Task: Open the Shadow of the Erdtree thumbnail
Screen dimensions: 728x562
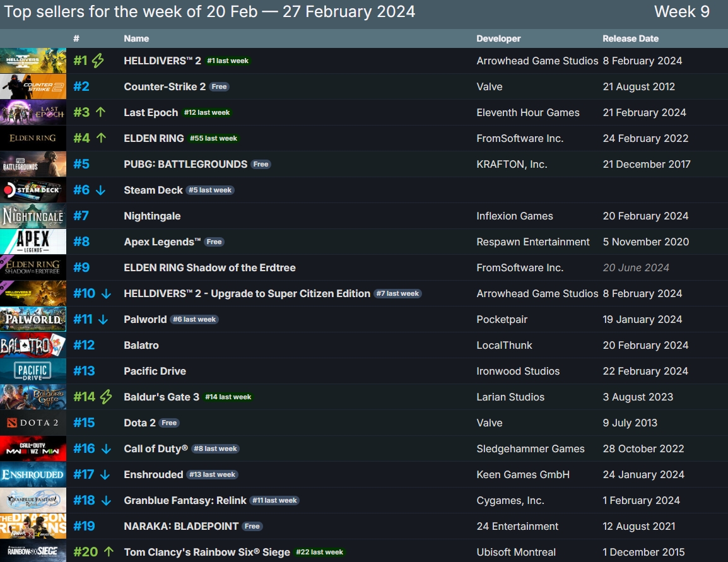Action: (x=33, y=267)
